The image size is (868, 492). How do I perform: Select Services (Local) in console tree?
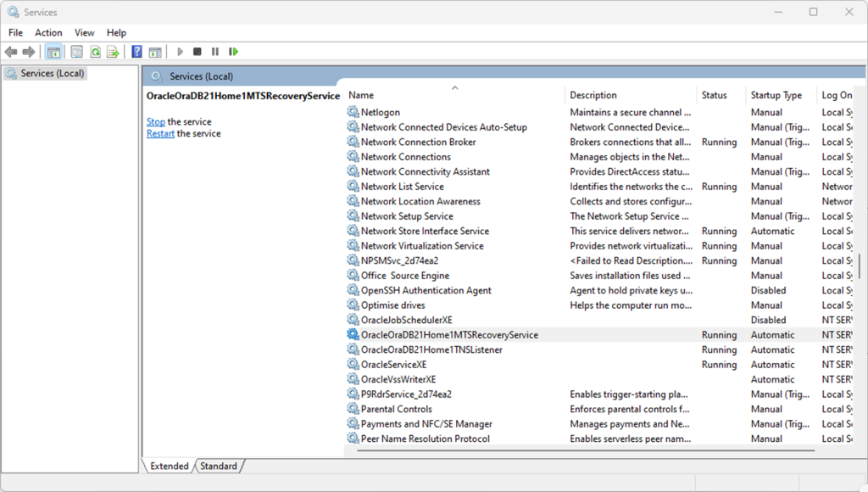click(x=53, y=74)
